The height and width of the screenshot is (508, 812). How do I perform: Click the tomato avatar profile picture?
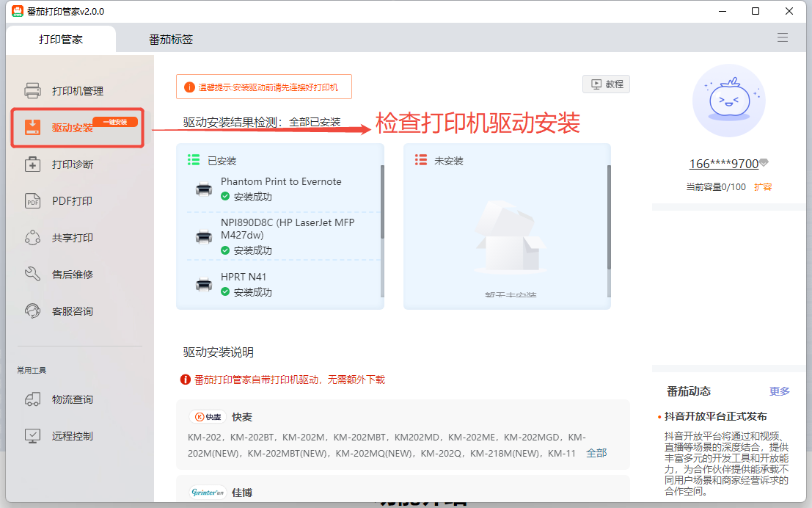click(x=729, y=101)
